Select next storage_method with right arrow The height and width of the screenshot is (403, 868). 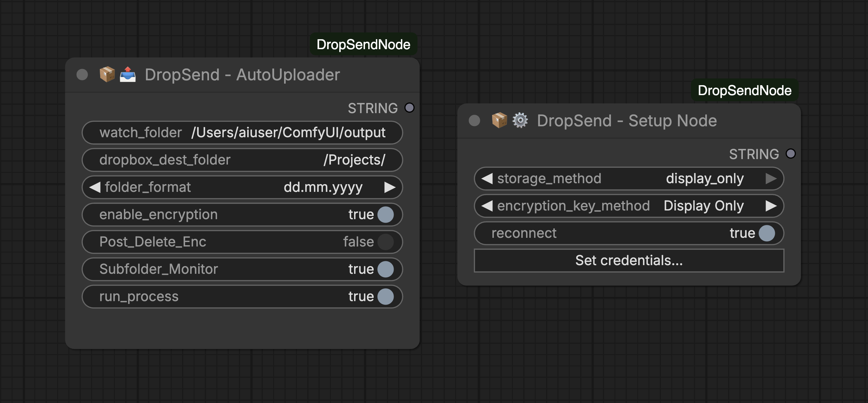click(x=771, y=178)
